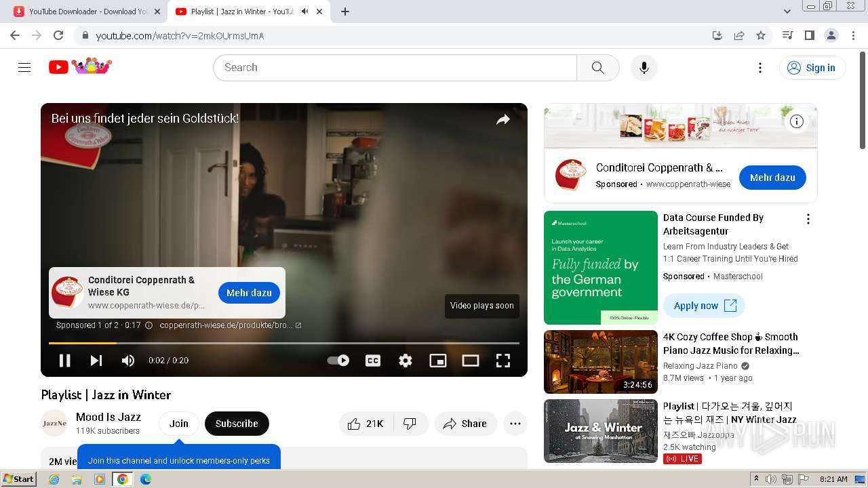The width and height of the screenshot is (868, 488).
Task: Click the share arrow on video overlay
Action: (x=502, y=120)
